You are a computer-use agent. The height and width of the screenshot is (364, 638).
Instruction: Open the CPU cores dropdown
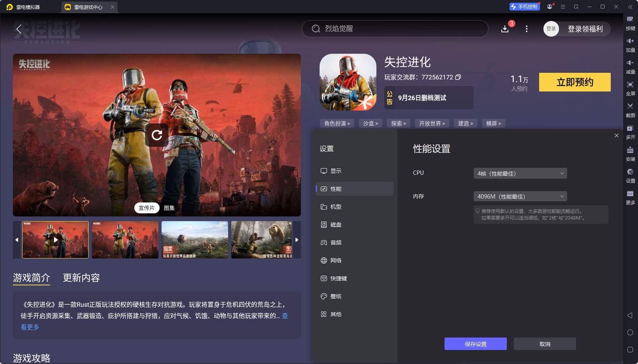coord(520,173)
